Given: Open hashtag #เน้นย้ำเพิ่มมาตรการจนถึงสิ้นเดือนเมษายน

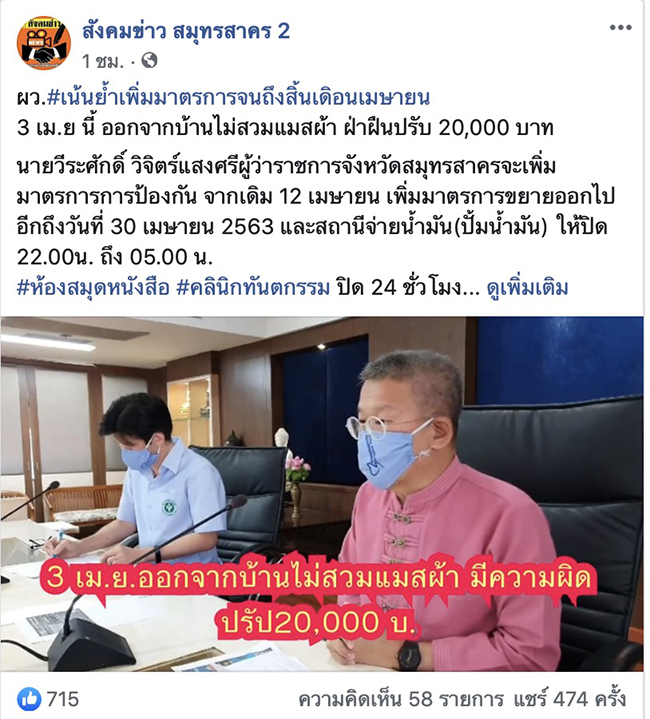Looking at the screenshot, I should (x=238, y=97).
